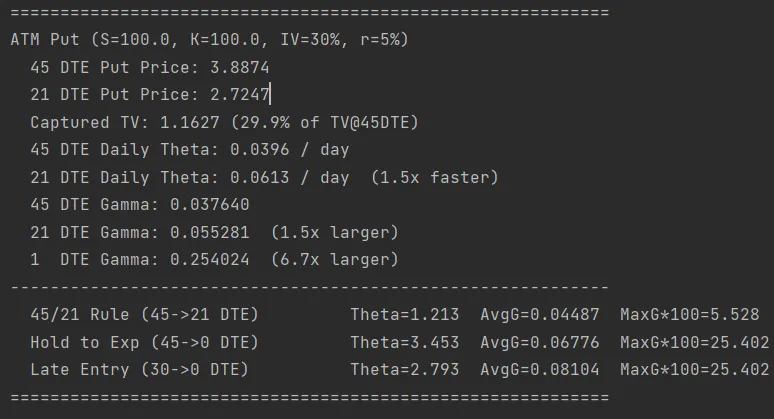Click the 45 DTE Daily Theta line

190,150
